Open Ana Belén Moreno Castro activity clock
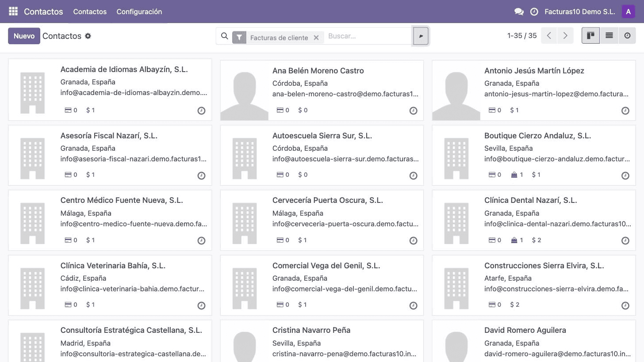Viewport: 644px width, 362px height. [x=413, y=111]
